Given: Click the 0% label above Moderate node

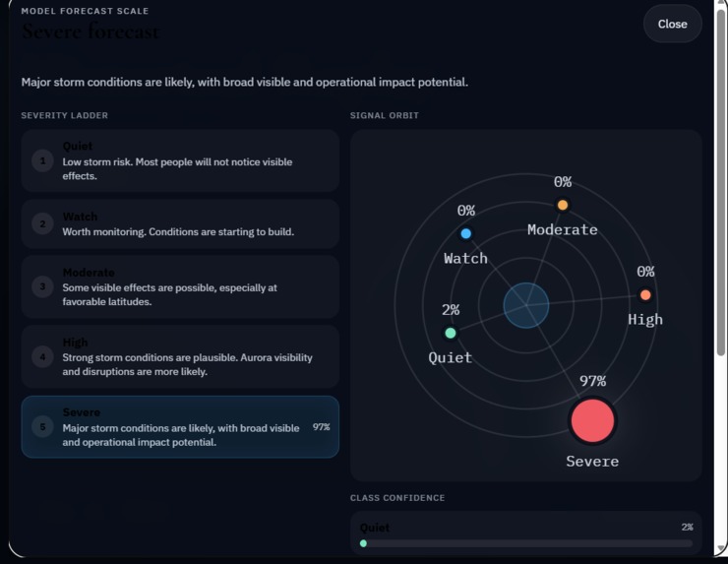Looking at the screenshot, I should [563, 182].
